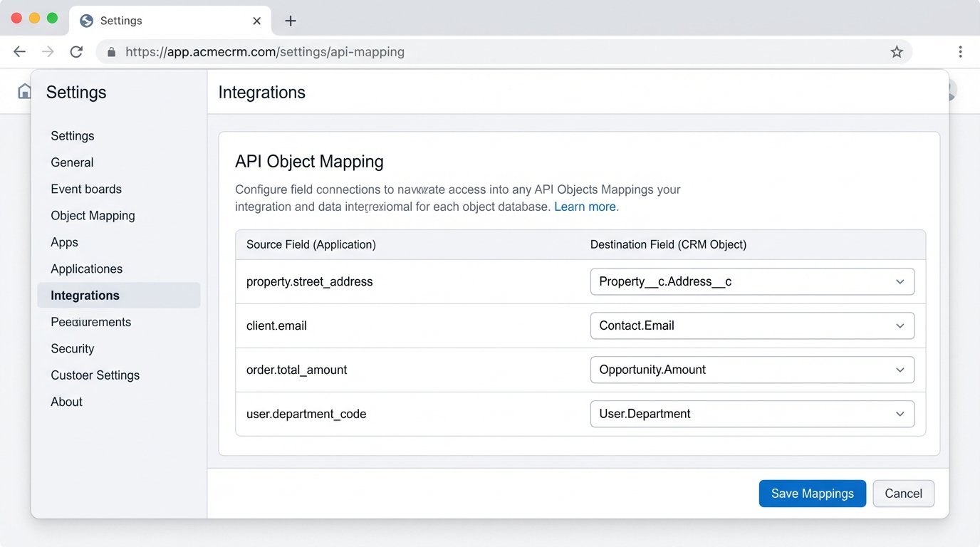Switch to the Settings browser tab
Screen dimensions: 980x547
pos(142,21)
